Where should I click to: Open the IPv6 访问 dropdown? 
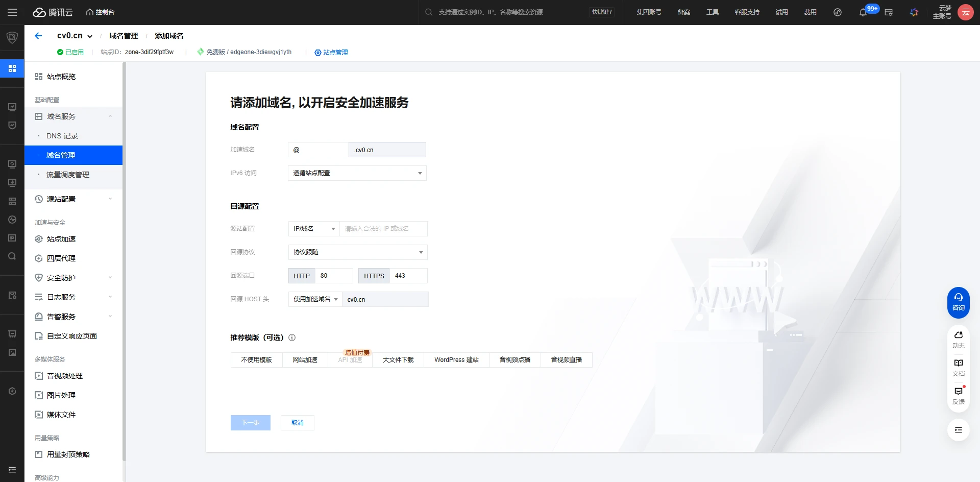[357, 173]
